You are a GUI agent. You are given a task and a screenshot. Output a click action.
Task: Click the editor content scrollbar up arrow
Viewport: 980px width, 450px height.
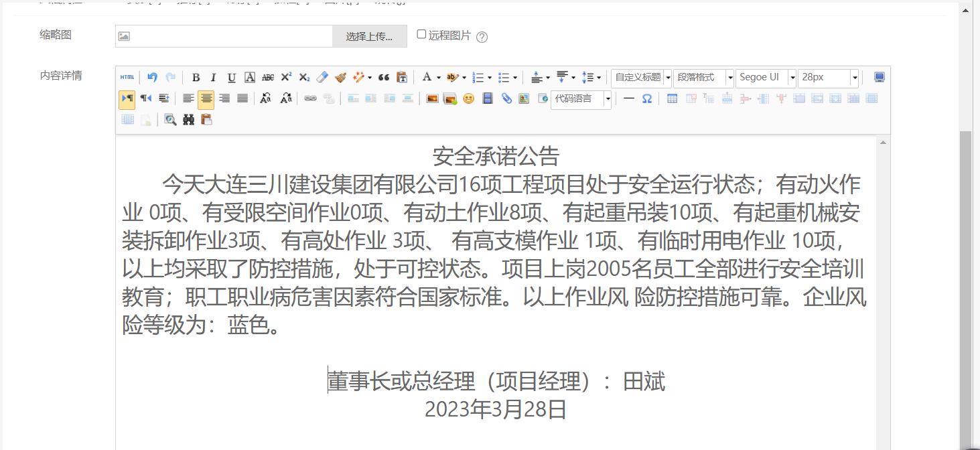tap(883, 142)
